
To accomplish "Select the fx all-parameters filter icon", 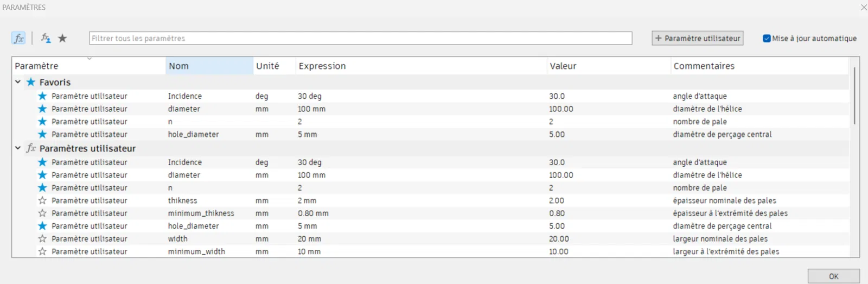I will (18, 38).
